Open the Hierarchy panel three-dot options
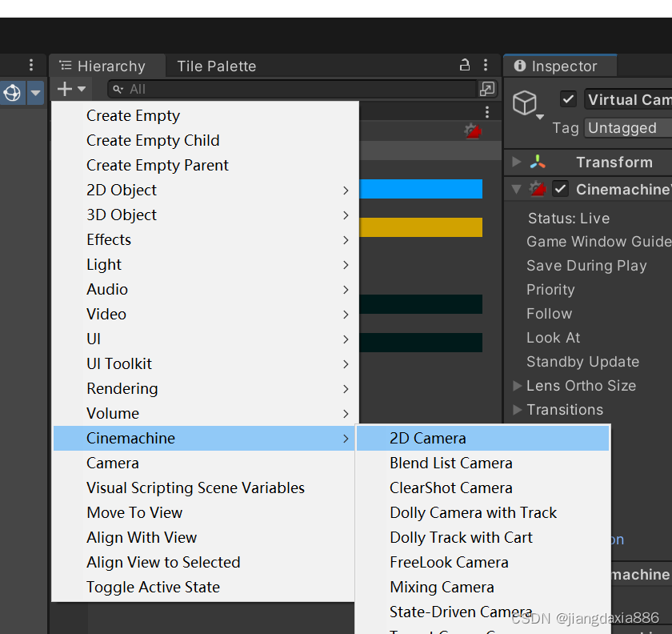672x634 pixels. pos(486,65)
